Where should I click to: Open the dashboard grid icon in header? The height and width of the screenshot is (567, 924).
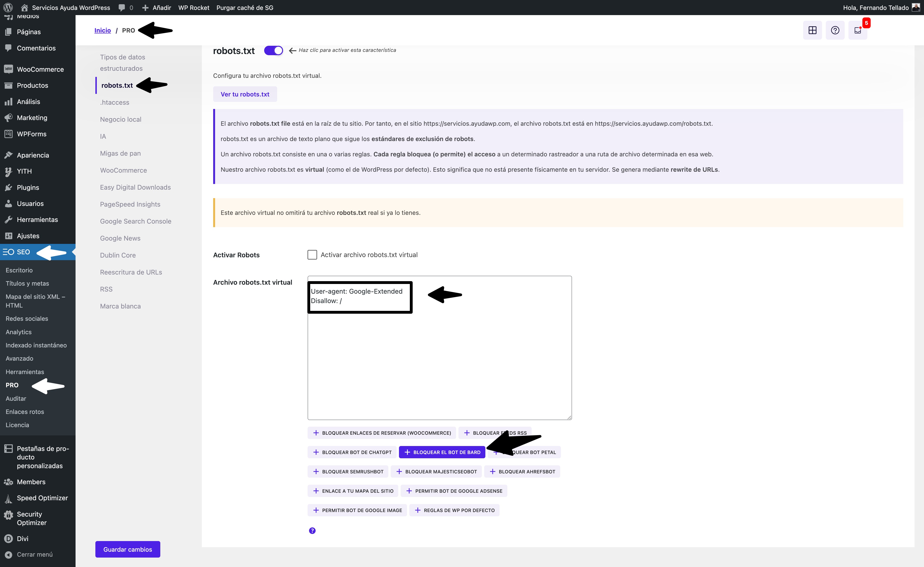[812, 30]
